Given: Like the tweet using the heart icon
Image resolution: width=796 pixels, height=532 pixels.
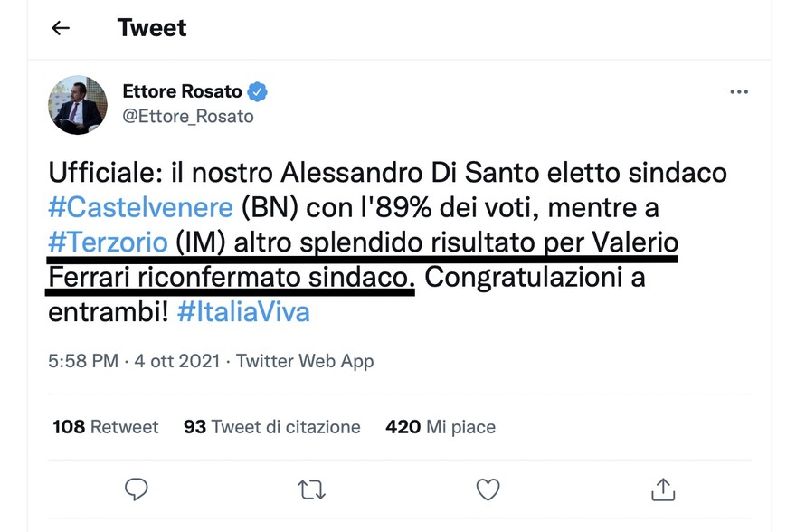Looking at the screenshot, I should [x=487, y=489].
